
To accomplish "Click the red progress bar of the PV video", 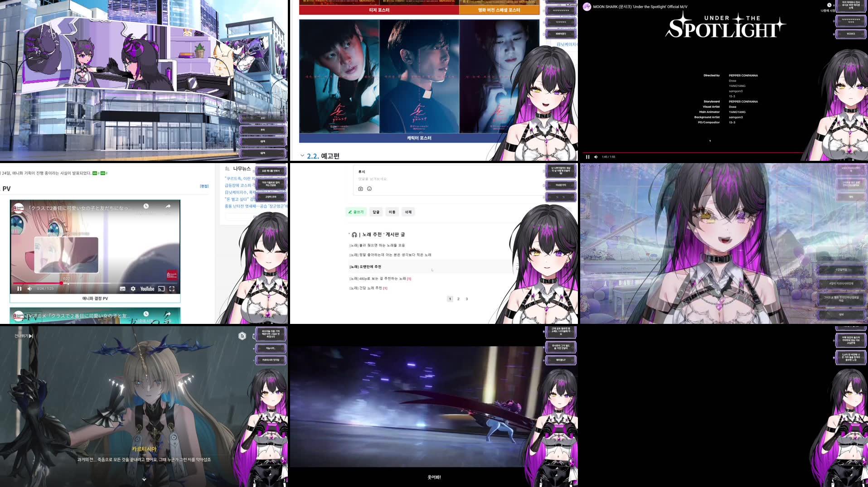I will 36,283.
